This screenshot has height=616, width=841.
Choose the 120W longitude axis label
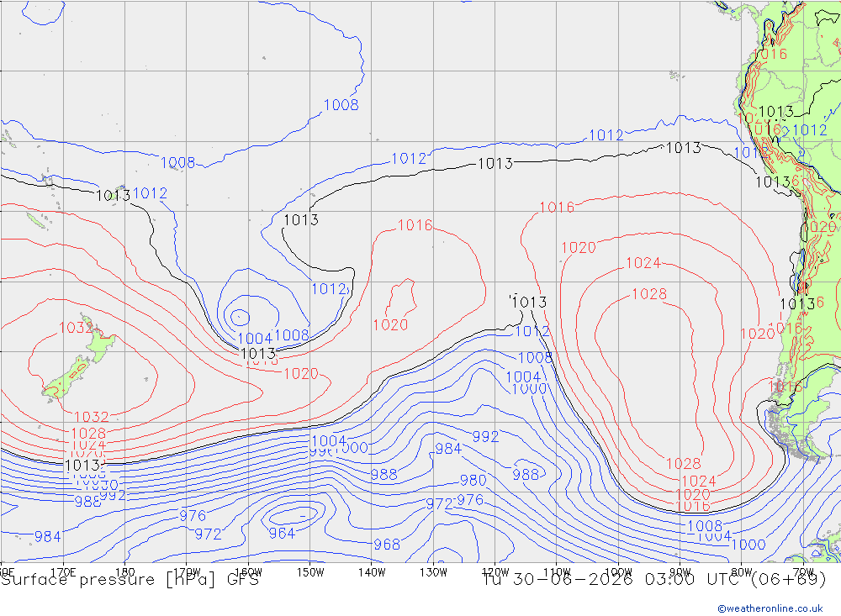[x=495, y=572]
